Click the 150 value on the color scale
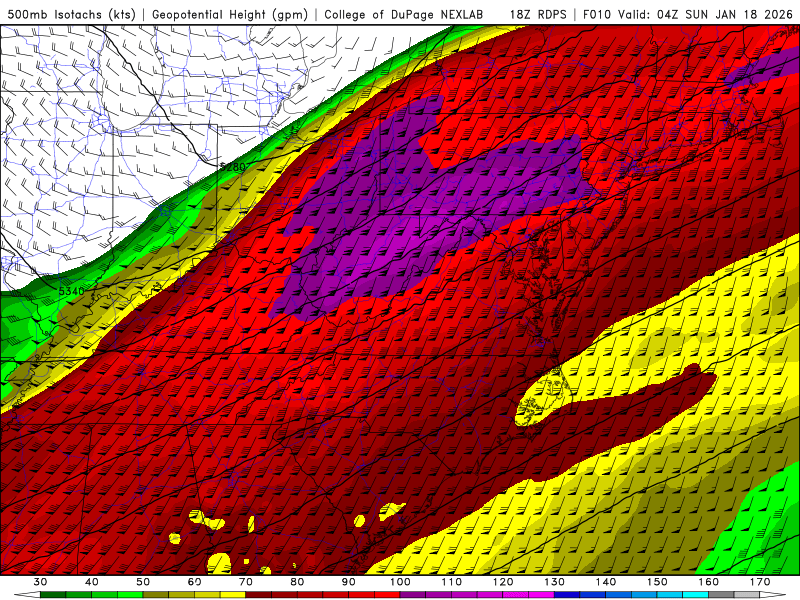 point(657,582)
